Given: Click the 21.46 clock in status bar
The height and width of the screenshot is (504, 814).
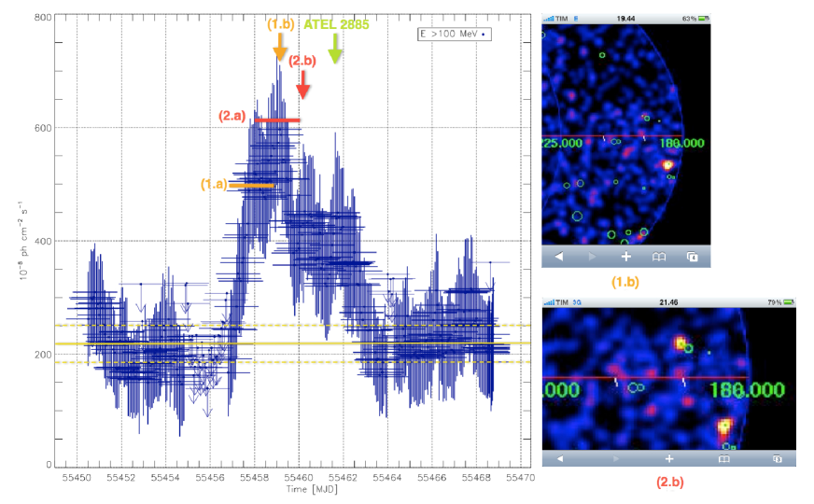Looking at the screenshot, I should [668, 302].
